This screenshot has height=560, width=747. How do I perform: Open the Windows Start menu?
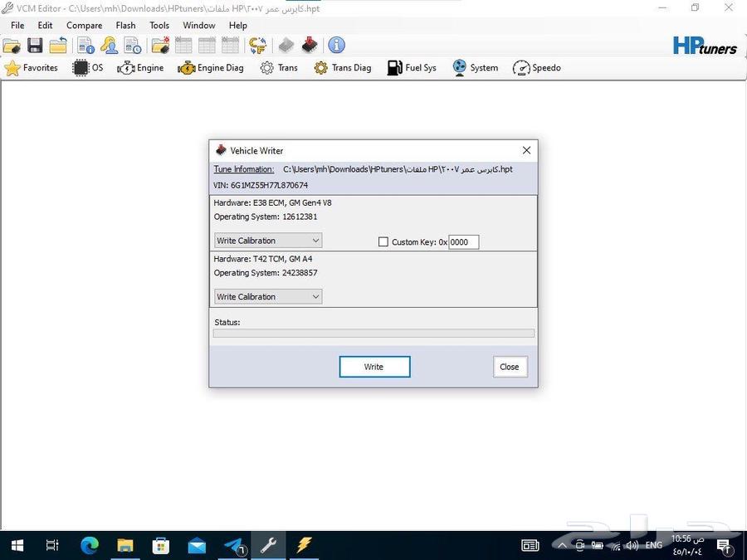click(17, 545)
